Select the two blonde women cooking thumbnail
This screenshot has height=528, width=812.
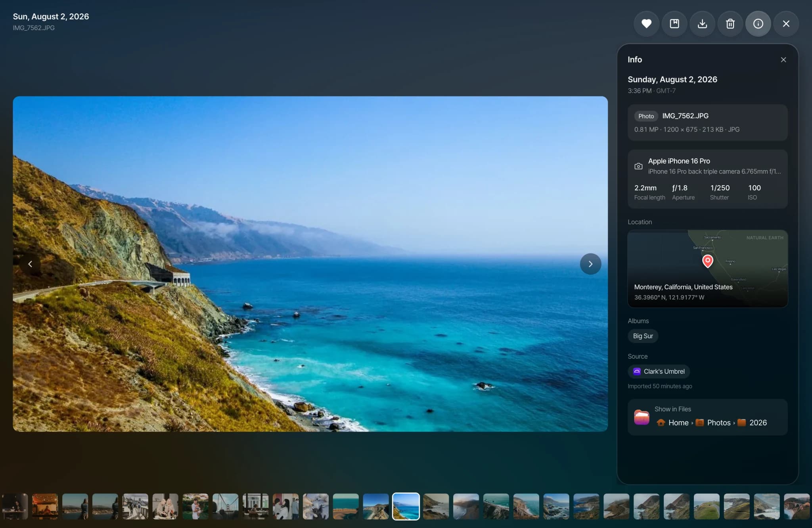coord(165,506)
